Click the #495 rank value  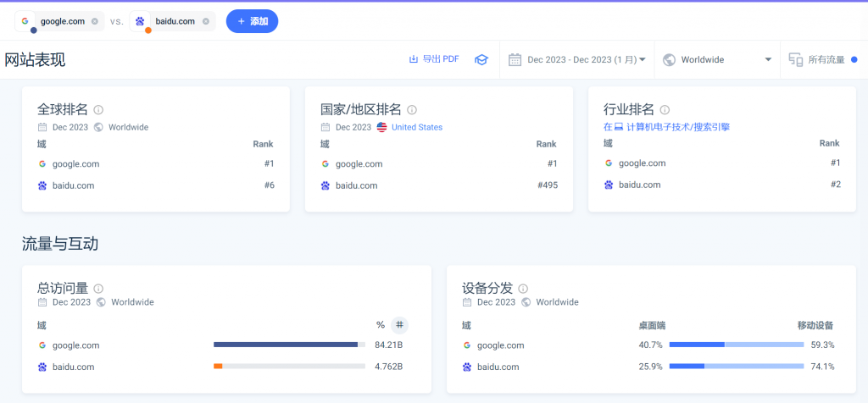click(548, 185)
